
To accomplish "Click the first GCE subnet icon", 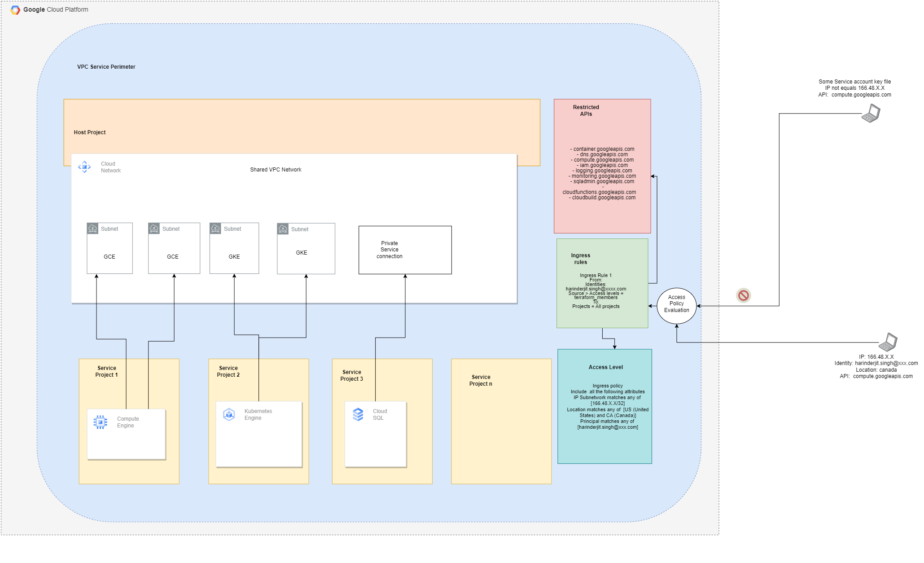I will click(x=93, y=229).
